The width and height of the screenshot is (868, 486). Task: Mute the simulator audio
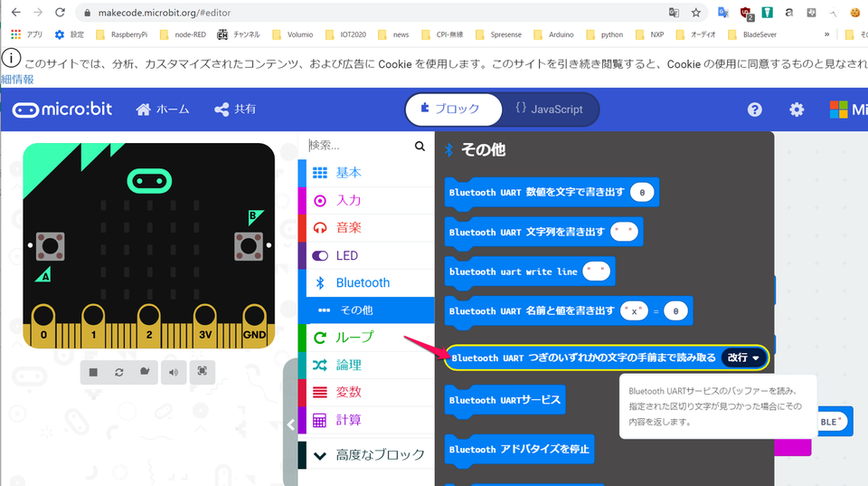(x=173, y=371)
